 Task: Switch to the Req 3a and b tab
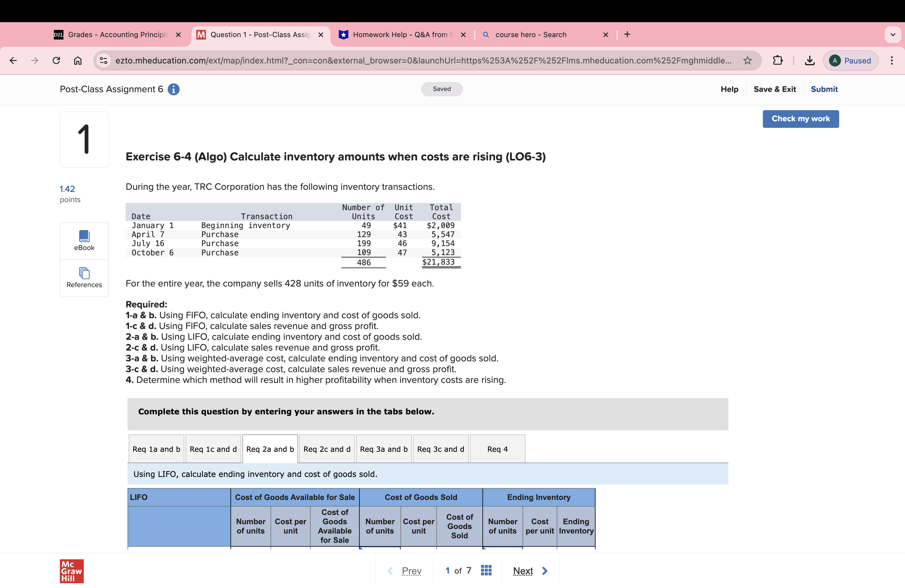click(x=384, y=449)
